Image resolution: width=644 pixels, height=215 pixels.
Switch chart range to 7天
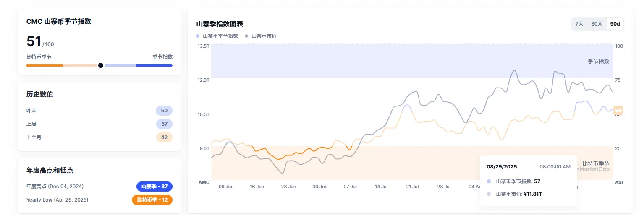click(579, 24)
